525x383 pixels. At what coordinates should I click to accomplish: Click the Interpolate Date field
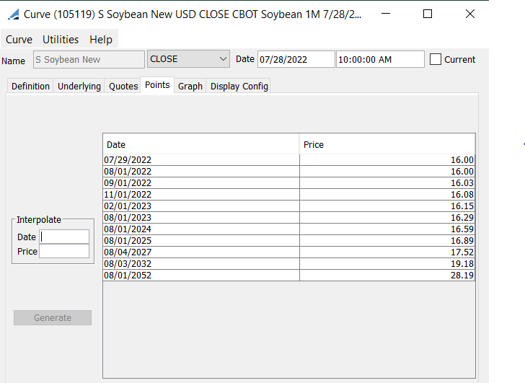coord(64,237)
